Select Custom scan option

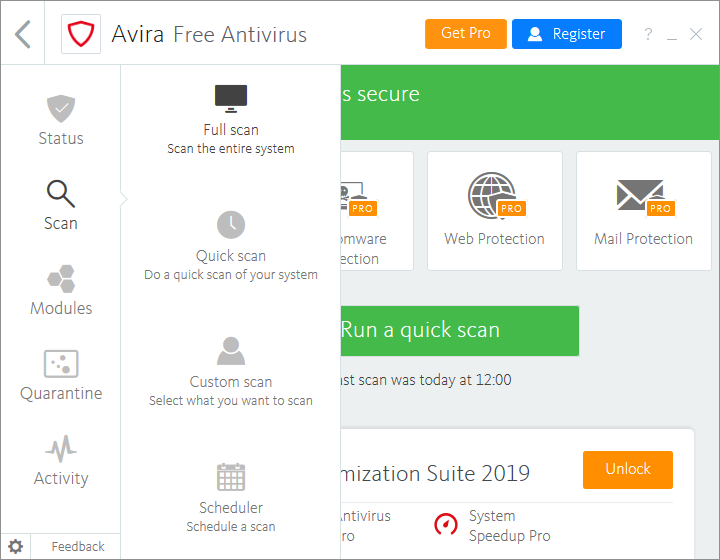click(231, 372)
